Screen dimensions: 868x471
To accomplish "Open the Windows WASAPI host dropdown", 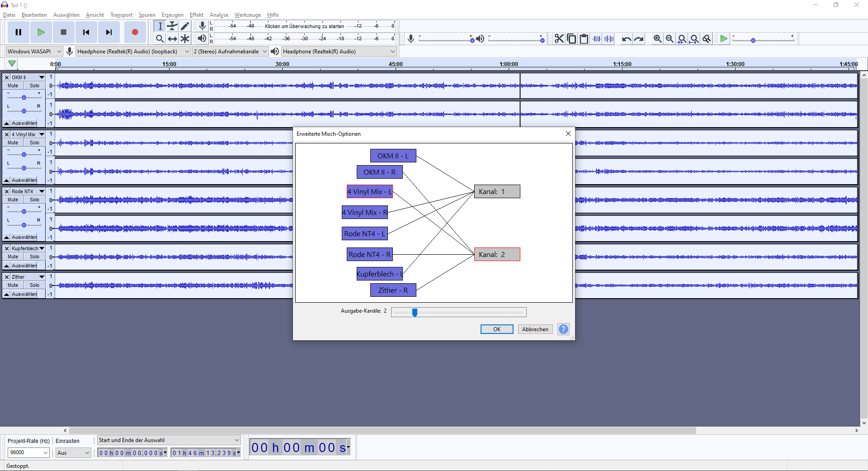I will pyautogui.click(x=34, y=52).
